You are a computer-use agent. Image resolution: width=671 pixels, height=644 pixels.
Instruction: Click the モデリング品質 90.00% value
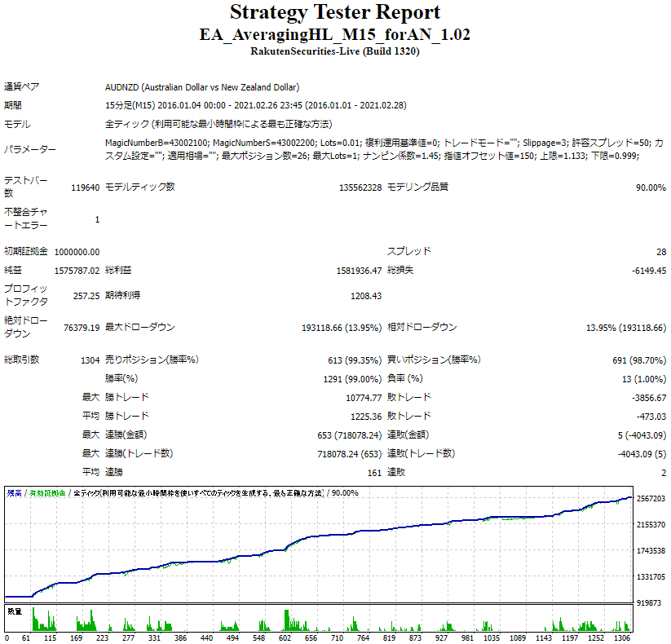(x=652, y=185)
